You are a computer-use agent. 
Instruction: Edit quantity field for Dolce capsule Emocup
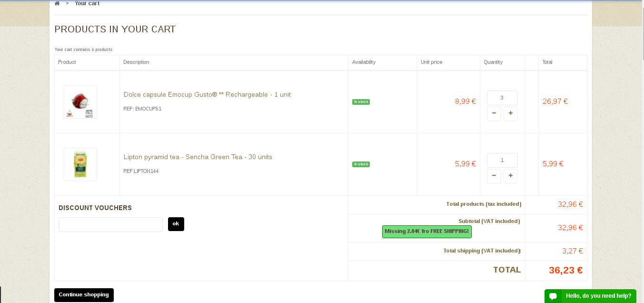(x=502, y=98)
